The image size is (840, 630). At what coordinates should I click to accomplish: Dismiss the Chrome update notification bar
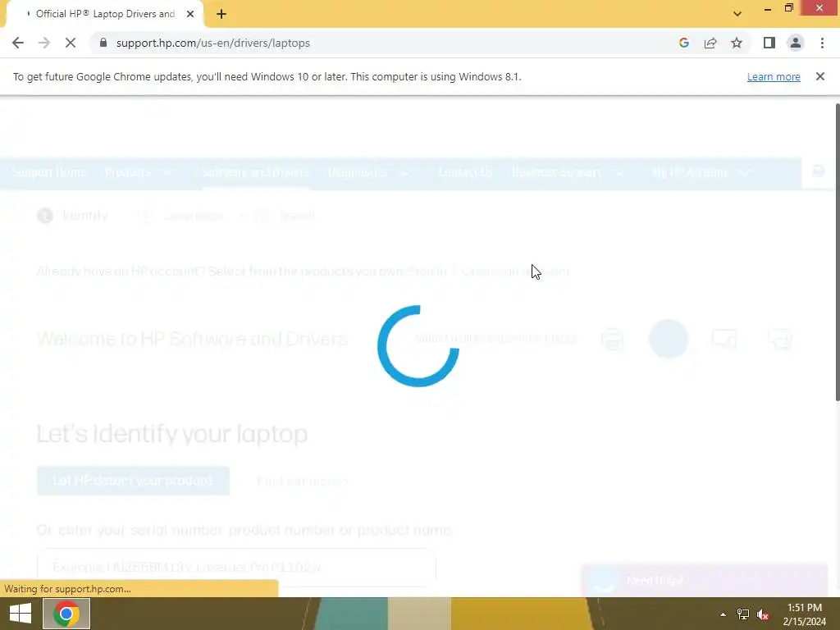click(x=820, y=76)
